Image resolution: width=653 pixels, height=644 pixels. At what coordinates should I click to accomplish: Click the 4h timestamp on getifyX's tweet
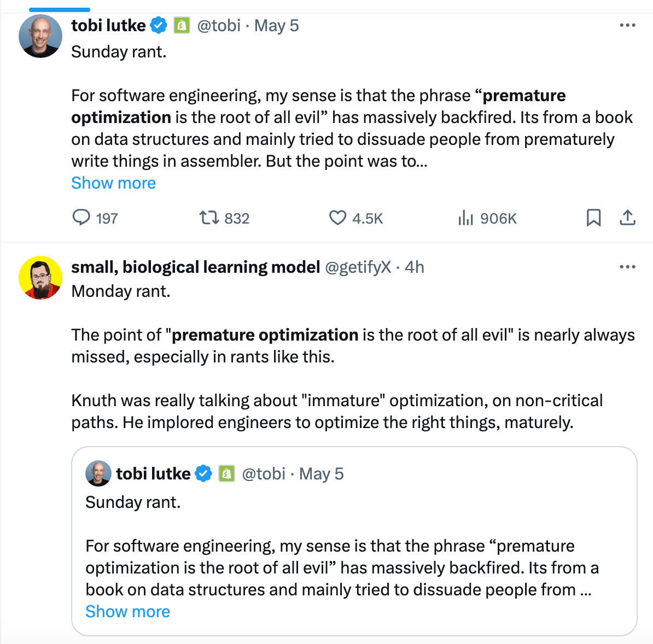coord(415,267)
